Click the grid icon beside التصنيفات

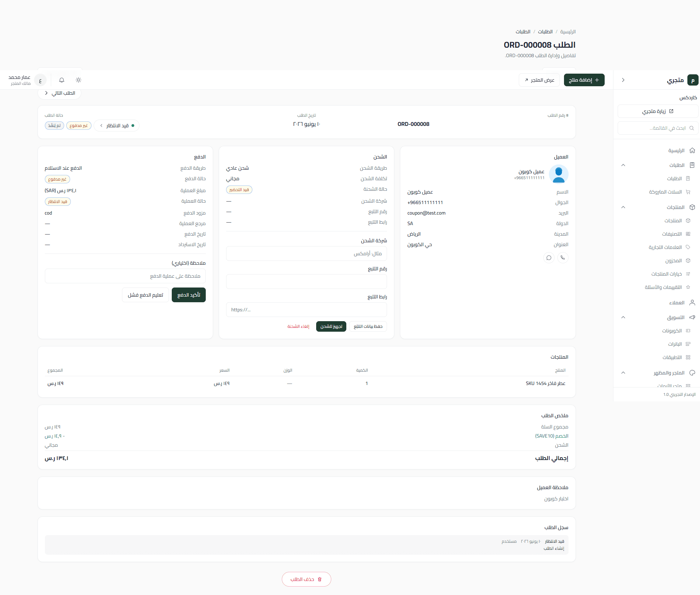(x=688, y=234)
